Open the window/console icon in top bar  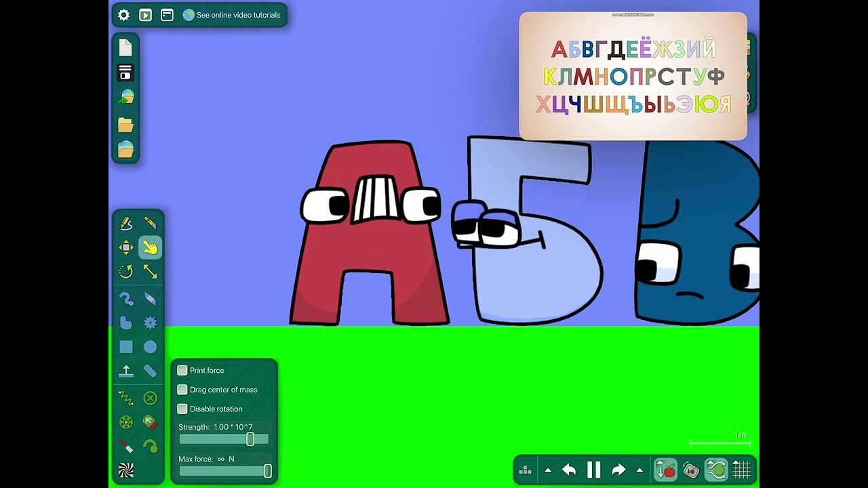tap(167, 15)
